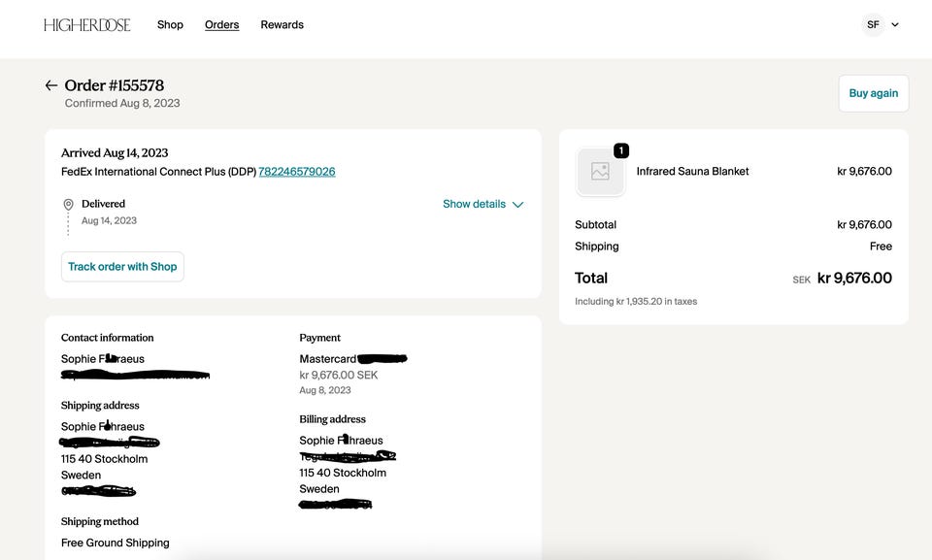Click the sauna blanket image placeholder

(x=600, y=172)
